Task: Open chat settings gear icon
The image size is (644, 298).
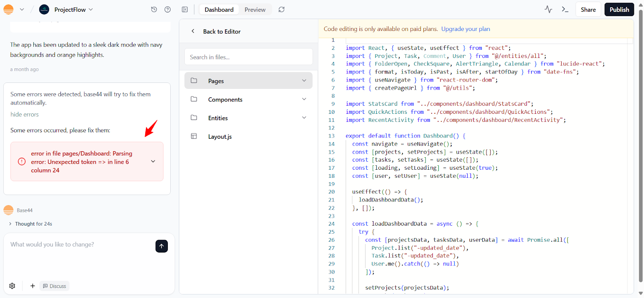Action: click(x=12, y=286)
